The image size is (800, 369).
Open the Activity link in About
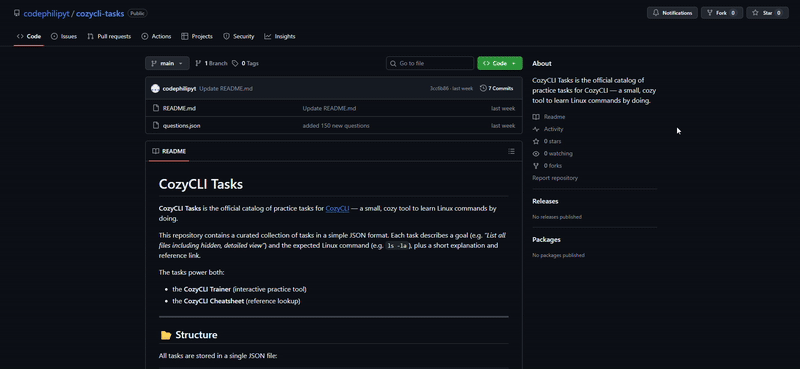554,129
